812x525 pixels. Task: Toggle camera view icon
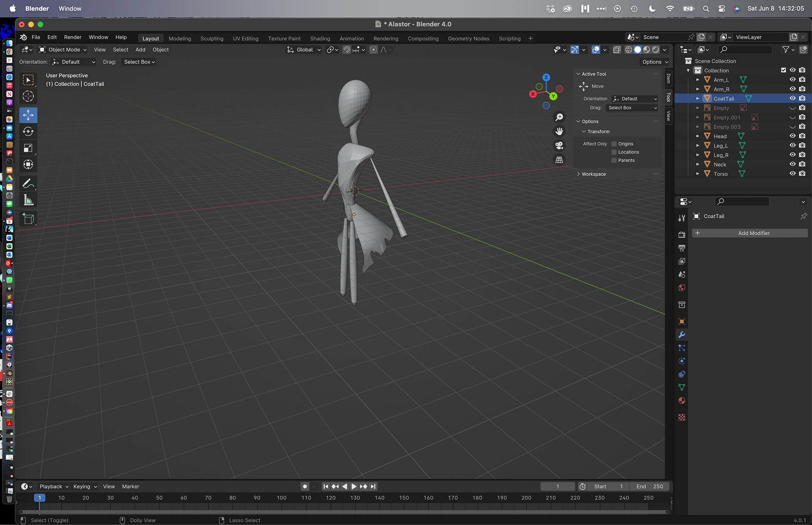pos(559,146)
